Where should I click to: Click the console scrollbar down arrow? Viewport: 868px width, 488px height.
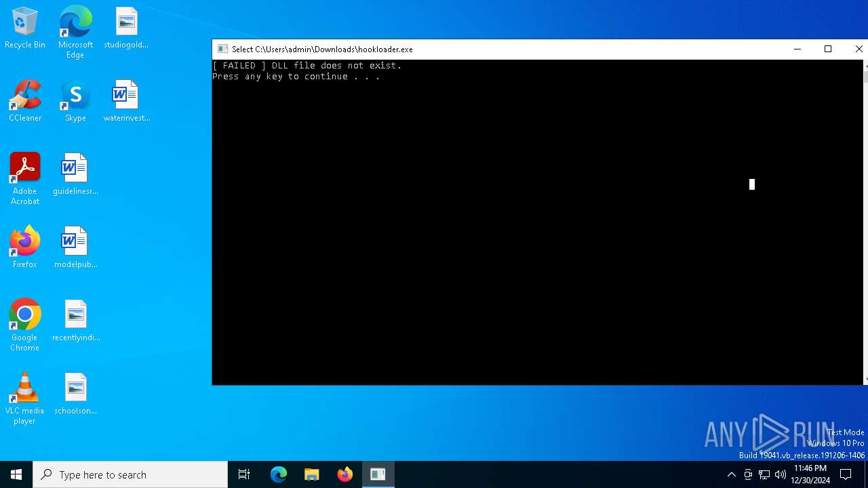[865, 380]
